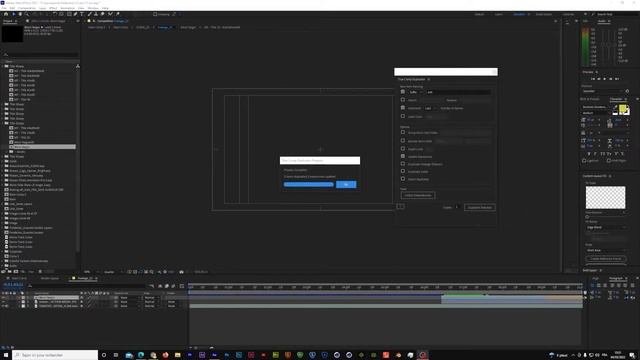Image resolution: width=640 pixels, height=360 pixels.
Task: Open the Increment 'Last' dropdown
Action: pyautogui.click(x=430, y=108)
